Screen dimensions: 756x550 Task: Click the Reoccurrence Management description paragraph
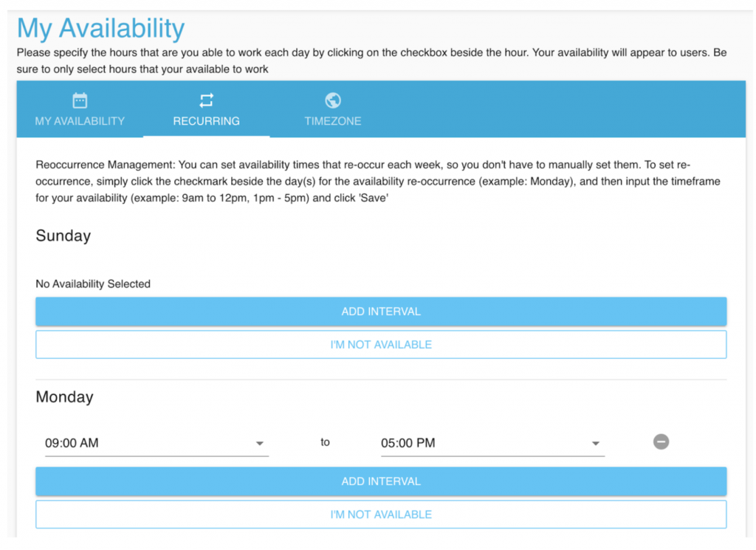(x=378, y=182)
